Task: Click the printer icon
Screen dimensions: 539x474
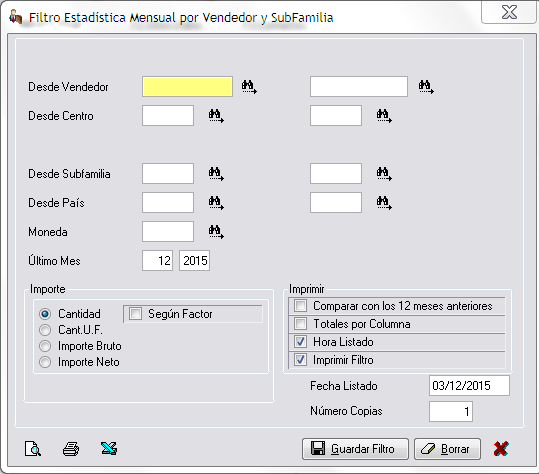Action: [x=71, y=449]
